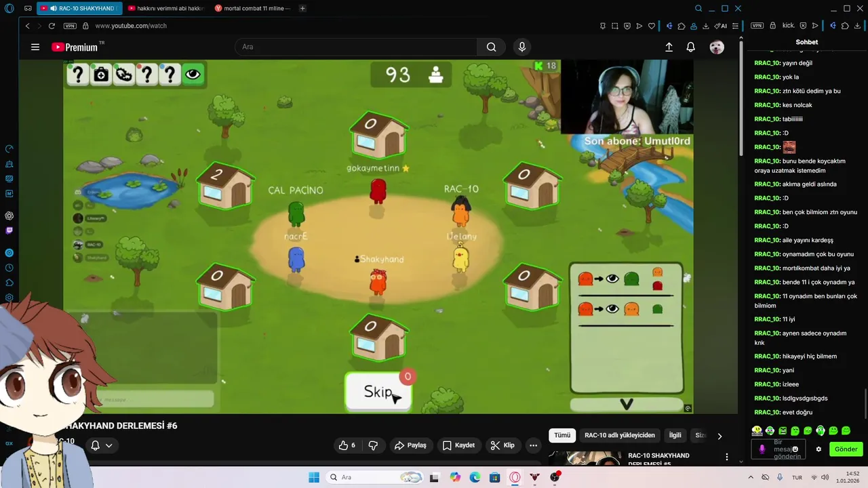
Task: Switch to the 'hakkını verimmi abi' tab
Action: coord(166,8)
